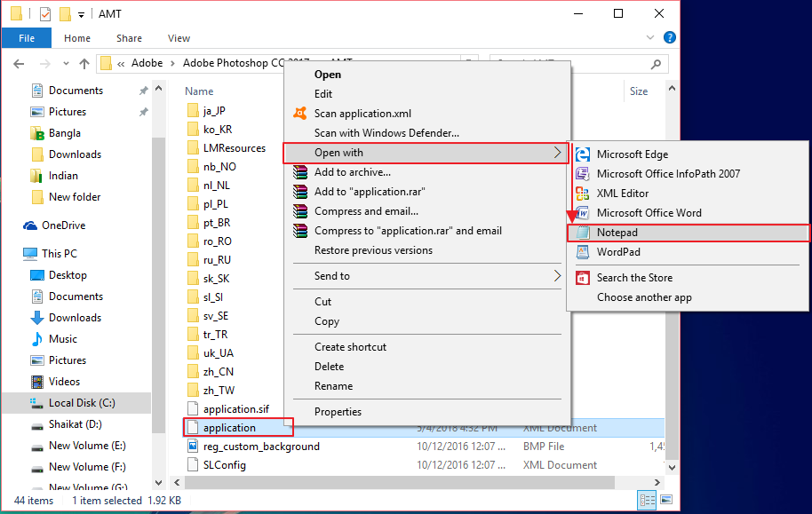This screenshot has width=812, height=514.
Task: Open the Quick Access Toolbar dropdown arrow
Action: tap(82, 14)
